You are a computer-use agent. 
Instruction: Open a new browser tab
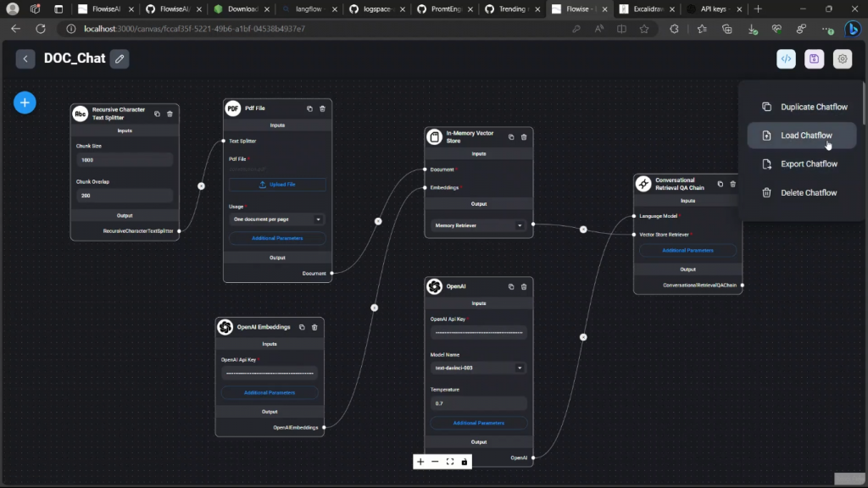(x=758, y=8)
